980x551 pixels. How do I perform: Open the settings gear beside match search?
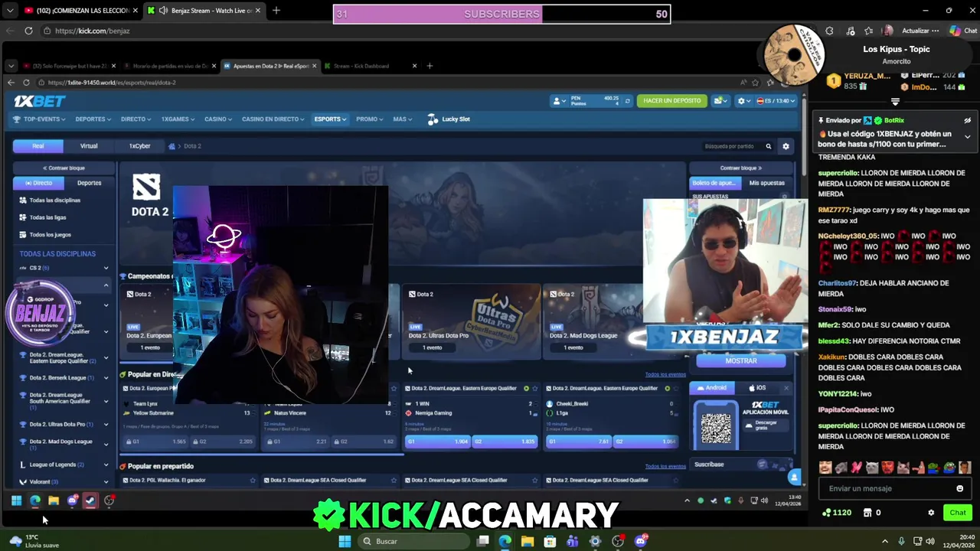786,146
